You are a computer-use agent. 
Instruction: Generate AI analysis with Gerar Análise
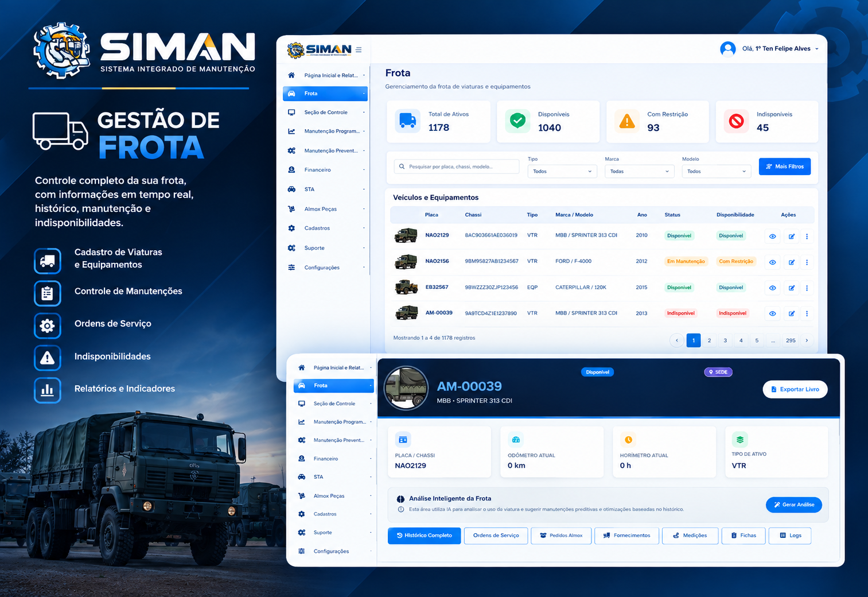click(x=794, y=505)
